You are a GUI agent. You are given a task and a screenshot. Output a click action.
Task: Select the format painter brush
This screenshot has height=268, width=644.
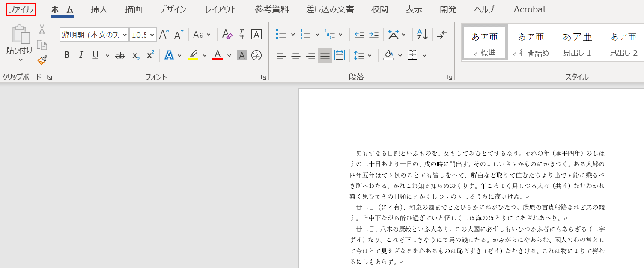42,60
